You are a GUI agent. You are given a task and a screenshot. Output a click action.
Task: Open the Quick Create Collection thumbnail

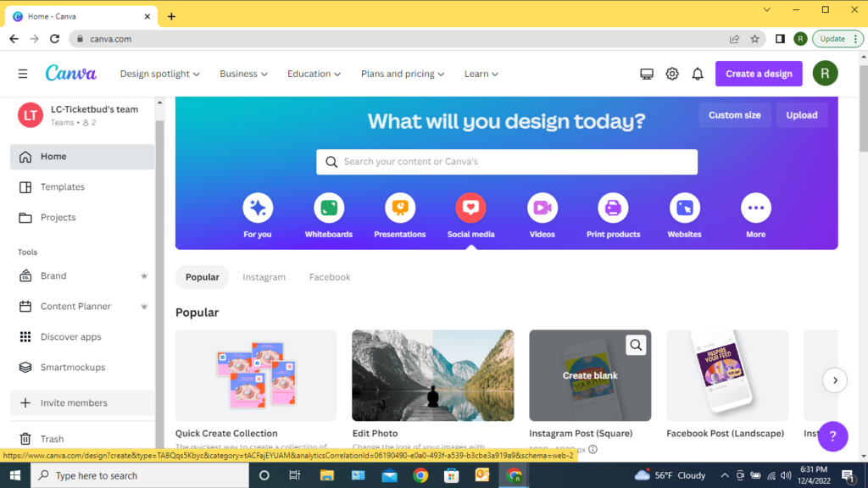[x=256, y=375]
